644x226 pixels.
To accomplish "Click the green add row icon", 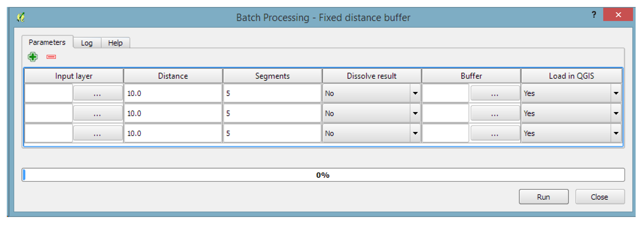I will pos(32,57).
